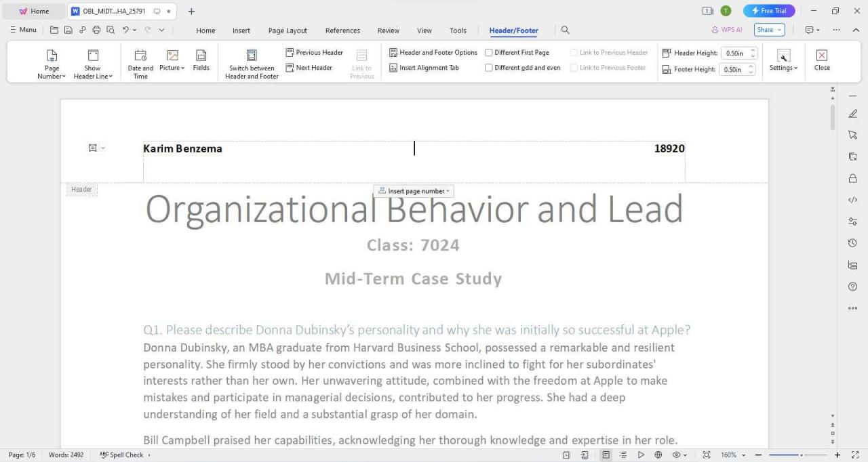Open the Edit mode pencil tool in sidebar
The width and height of the screenshot is (868, 462).
point(852,113)
